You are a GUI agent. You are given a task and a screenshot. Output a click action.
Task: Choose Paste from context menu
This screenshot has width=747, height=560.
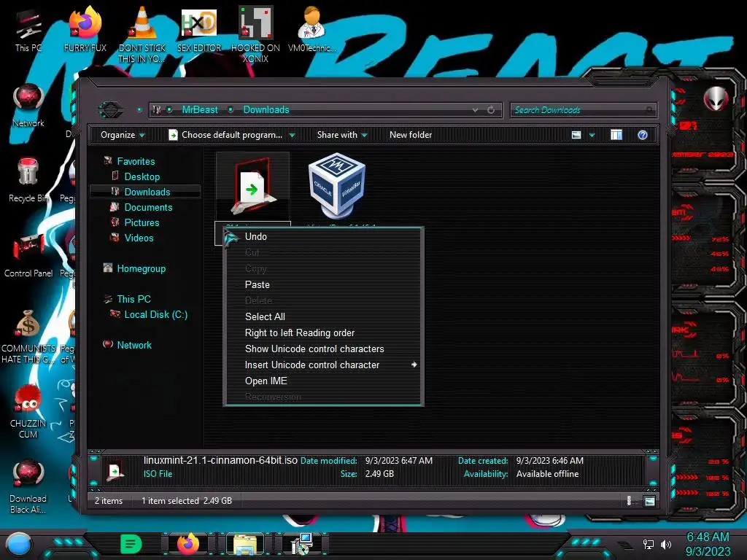point(323,285)
